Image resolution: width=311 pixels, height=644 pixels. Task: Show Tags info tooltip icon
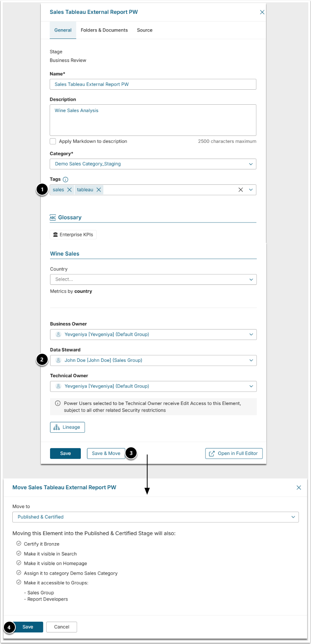[x=65, y=179]
